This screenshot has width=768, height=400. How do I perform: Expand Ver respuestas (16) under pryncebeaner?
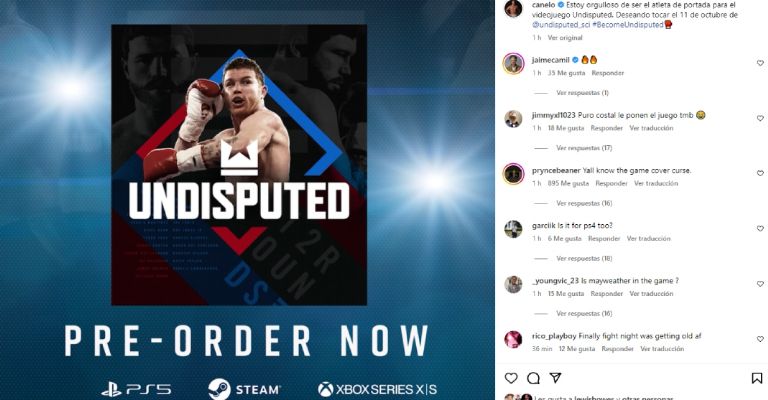584,203
